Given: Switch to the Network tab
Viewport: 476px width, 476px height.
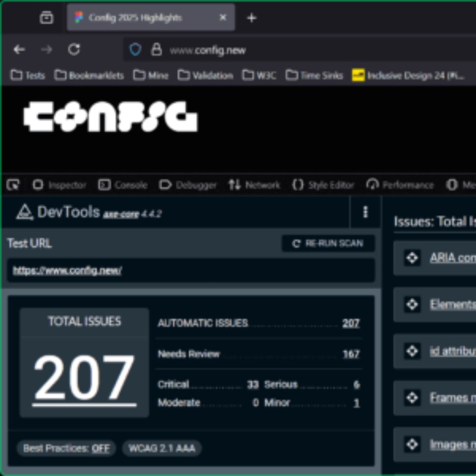Looking at the screenshot, I should tap(254, 185).
